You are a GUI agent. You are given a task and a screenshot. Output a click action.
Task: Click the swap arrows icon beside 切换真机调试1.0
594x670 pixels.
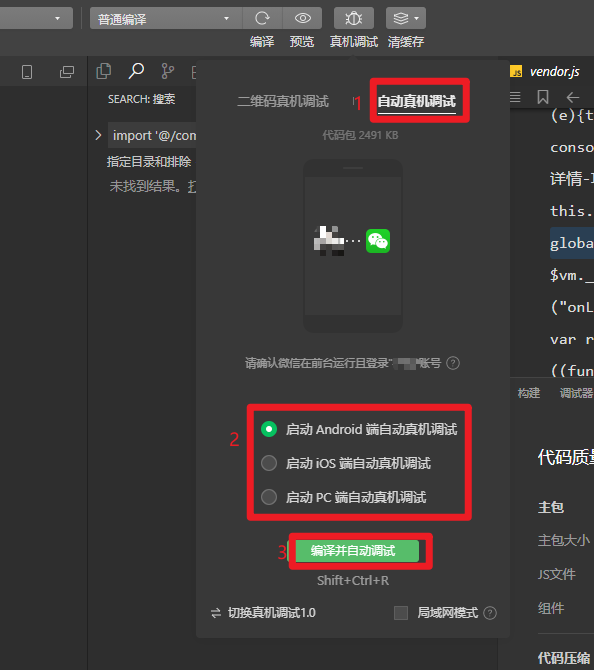point(216,613)
